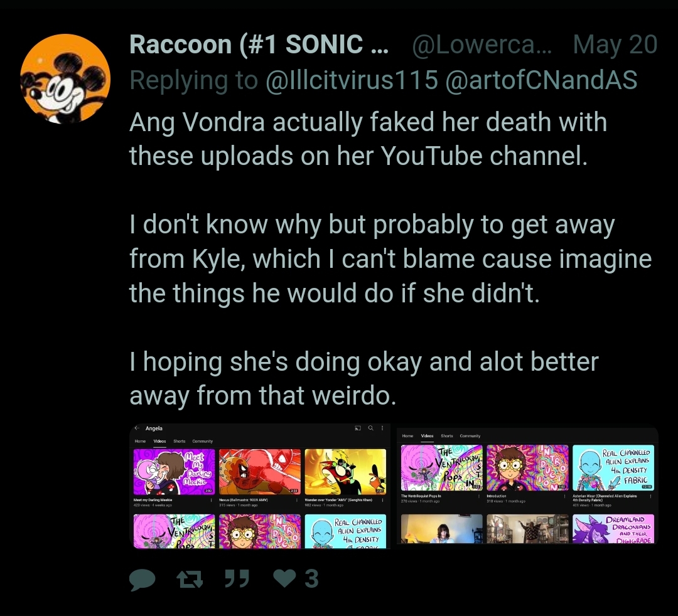Open the @artofCNandAS mention link
This screenshot has height=616, width=678.
point(541,80)
